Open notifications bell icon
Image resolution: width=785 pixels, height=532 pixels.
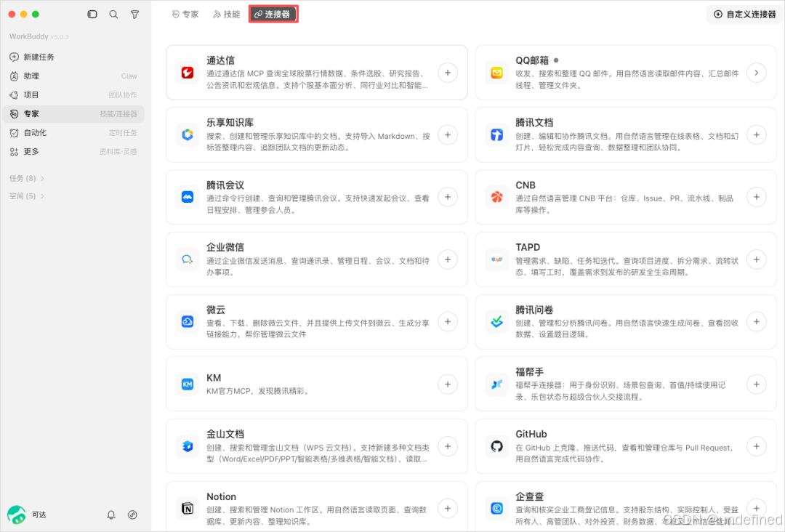coord(111,515)
